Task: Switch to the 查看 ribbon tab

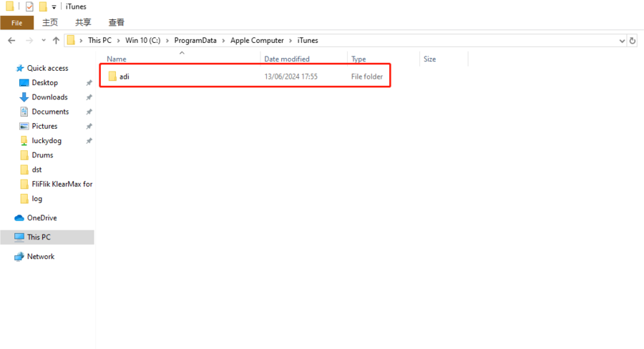Action: click(x=117, y=23)
